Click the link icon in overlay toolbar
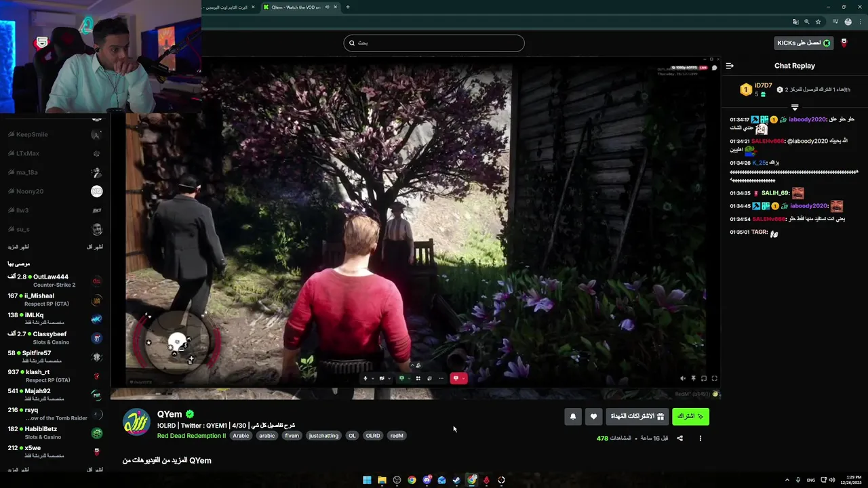 pyautogui.click(x=429, y=378)
